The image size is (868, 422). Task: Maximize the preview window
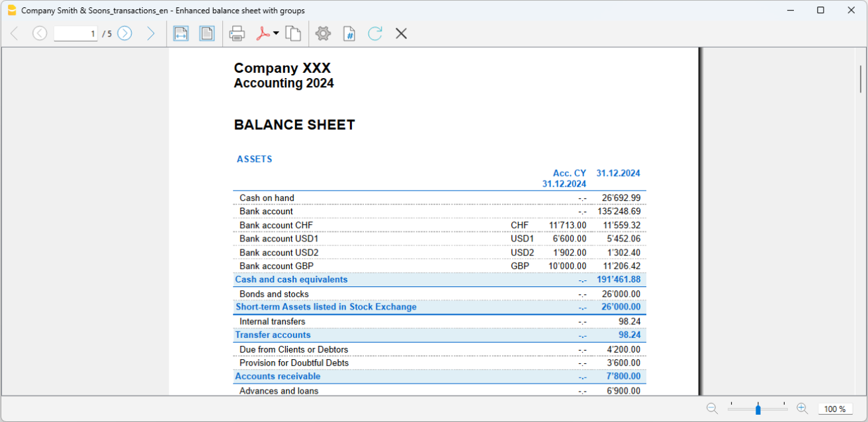click(820, 11)
